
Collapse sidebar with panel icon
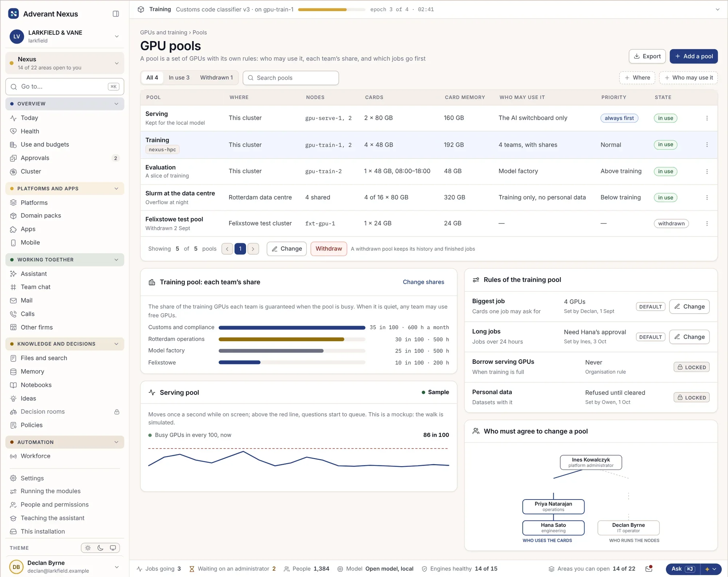click(116, 14)
